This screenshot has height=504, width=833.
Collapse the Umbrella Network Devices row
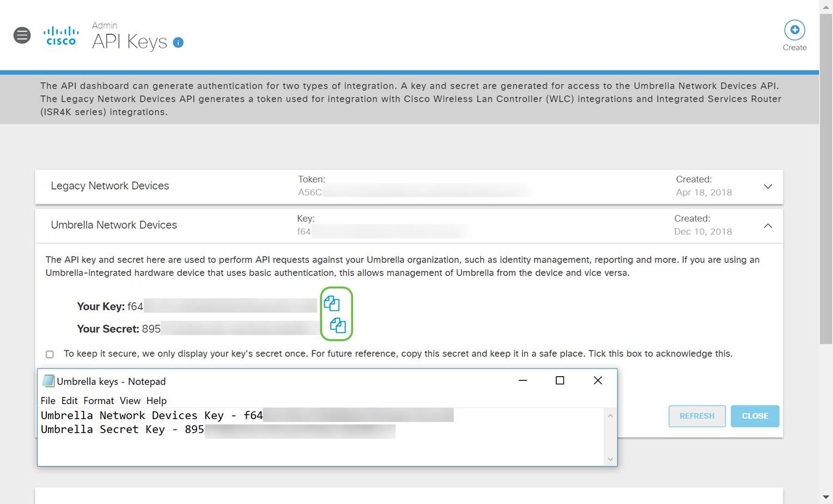pos(768,225)
